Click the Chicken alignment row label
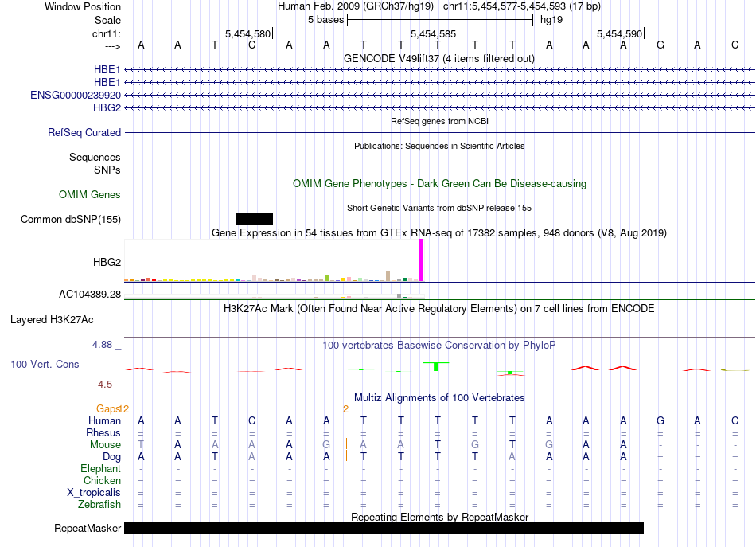The image size is (756, 547). pyautogui.click(x=102, y=480)
